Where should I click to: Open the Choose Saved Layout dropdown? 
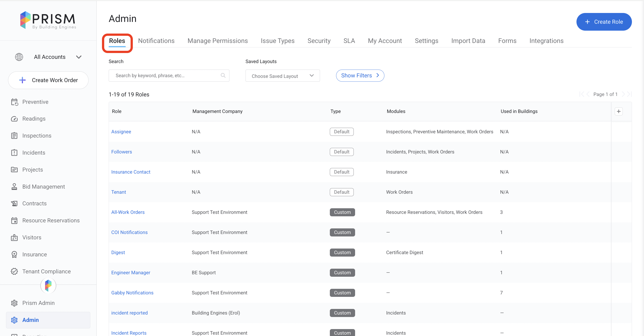tap(282, 76)
